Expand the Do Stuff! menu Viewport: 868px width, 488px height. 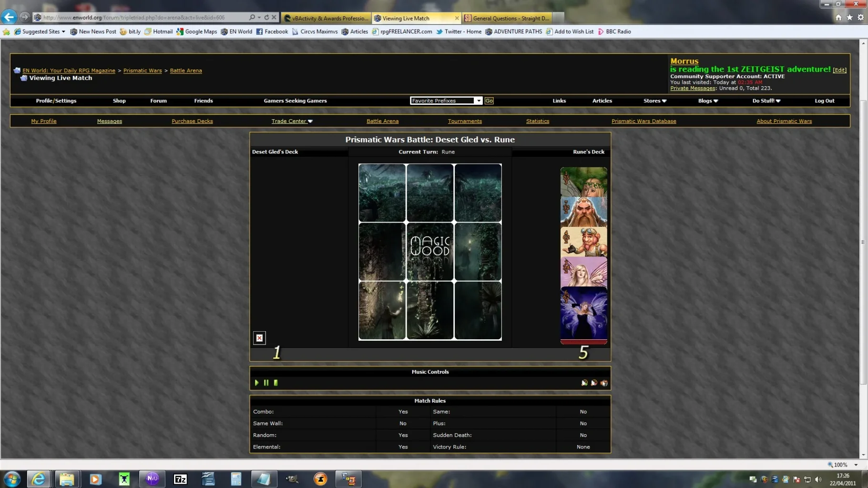pos(766,101)
